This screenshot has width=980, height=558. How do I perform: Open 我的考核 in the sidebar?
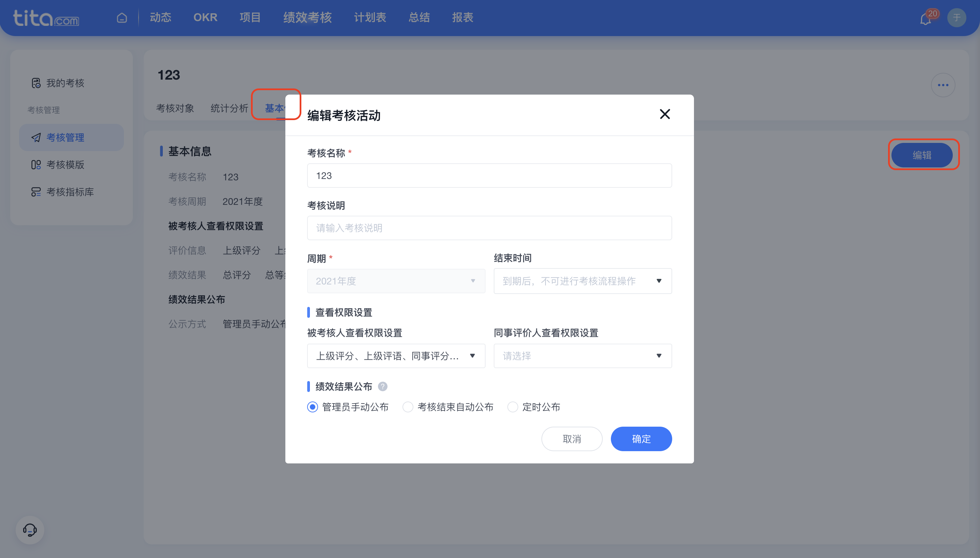[72, 83]
